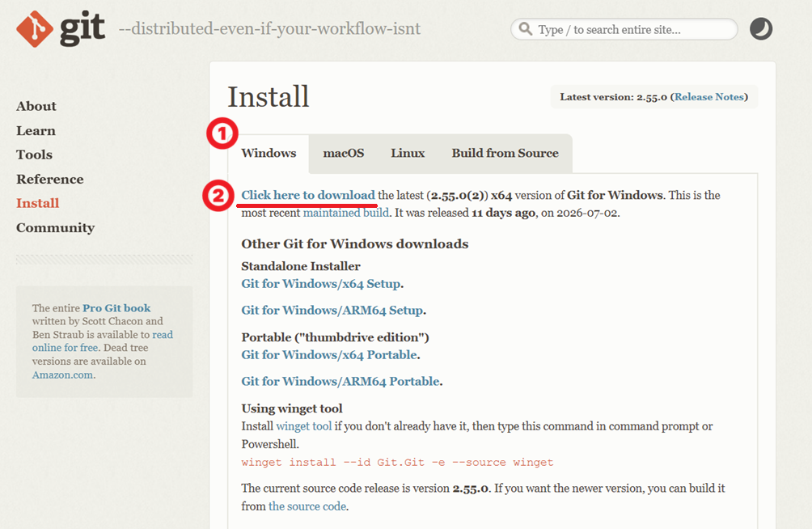The height and width of the screenshot is (529, 812).
Task: Download Git for Windows/ARM64 Setup
Action: pyautogui.click(x=332, y=310)
